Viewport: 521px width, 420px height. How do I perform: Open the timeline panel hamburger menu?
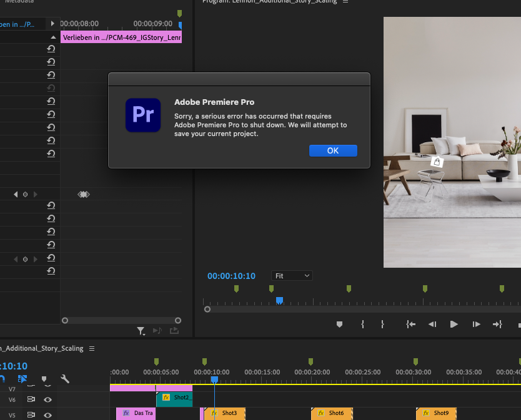92,349
